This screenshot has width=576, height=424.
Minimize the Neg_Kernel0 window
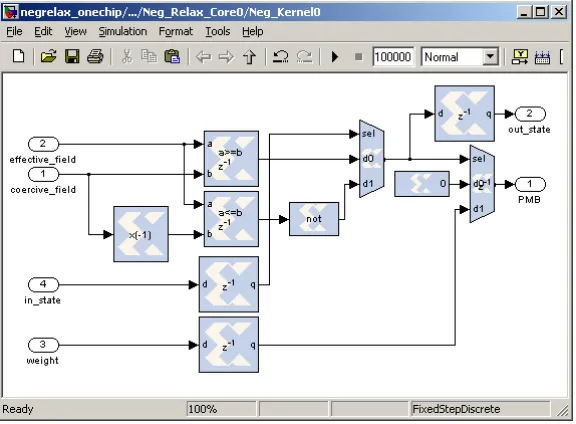(x=524, y=12)
